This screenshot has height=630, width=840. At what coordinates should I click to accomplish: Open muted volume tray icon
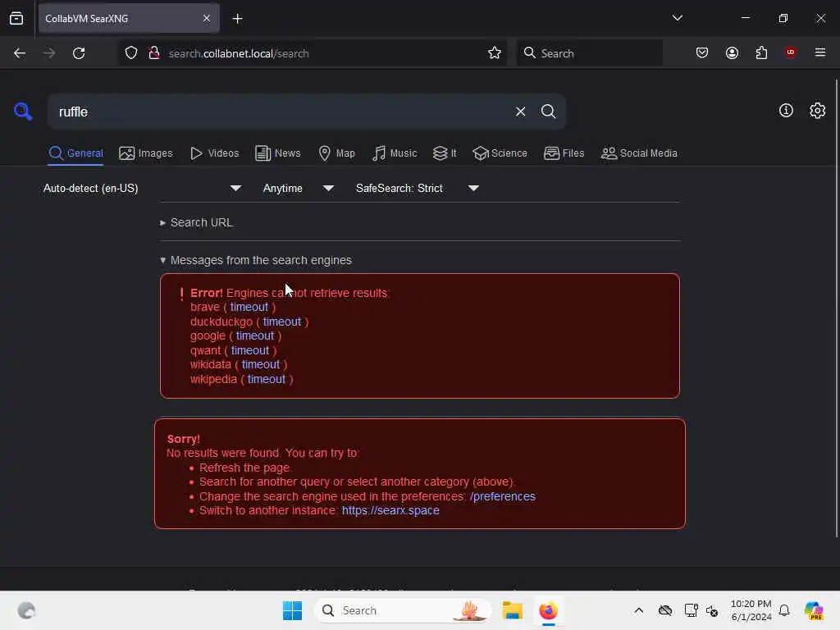coord(712,610)
